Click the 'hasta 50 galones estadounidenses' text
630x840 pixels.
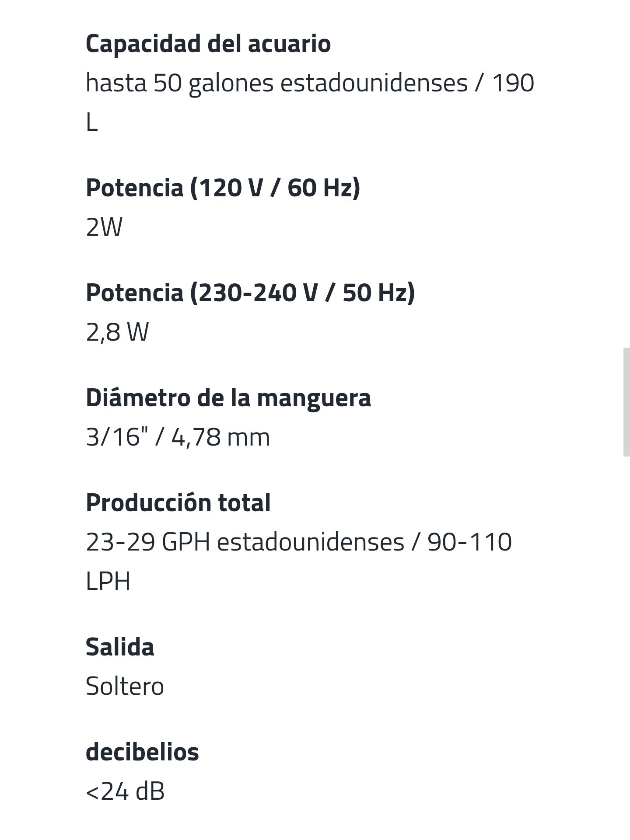(x=276, y=83)
